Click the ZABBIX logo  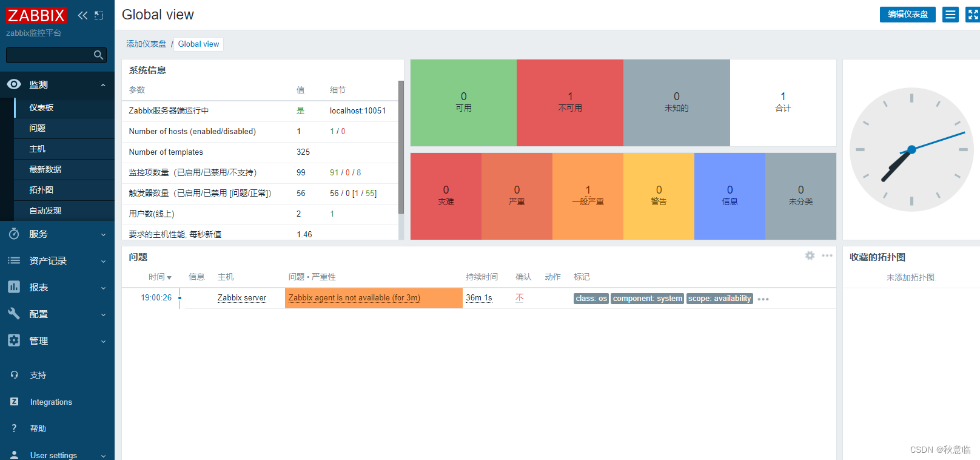36,15
